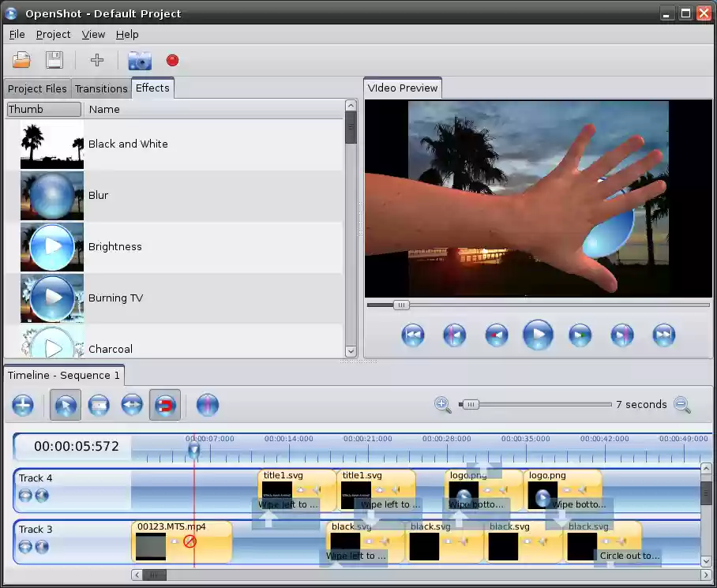Select the arrow pointer tool in timeline
The height and width of the screenshot is (588, 717).
65,406
